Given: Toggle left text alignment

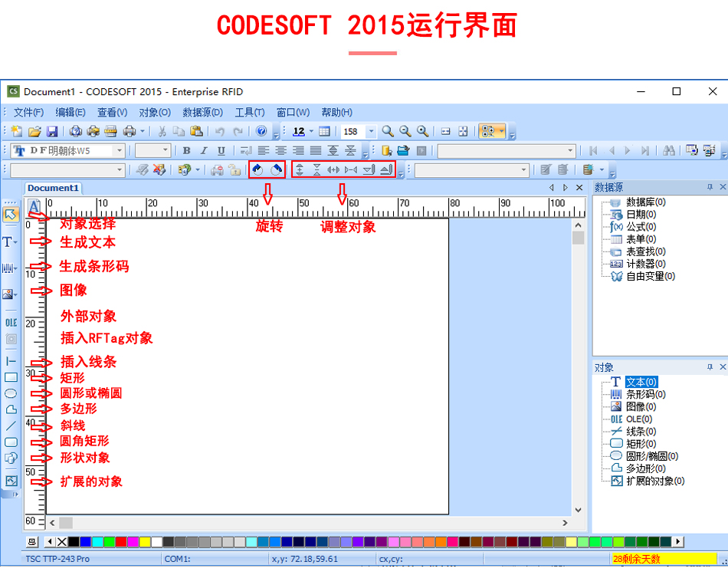Looking at the screenshot, I should [x=264, y=150].
